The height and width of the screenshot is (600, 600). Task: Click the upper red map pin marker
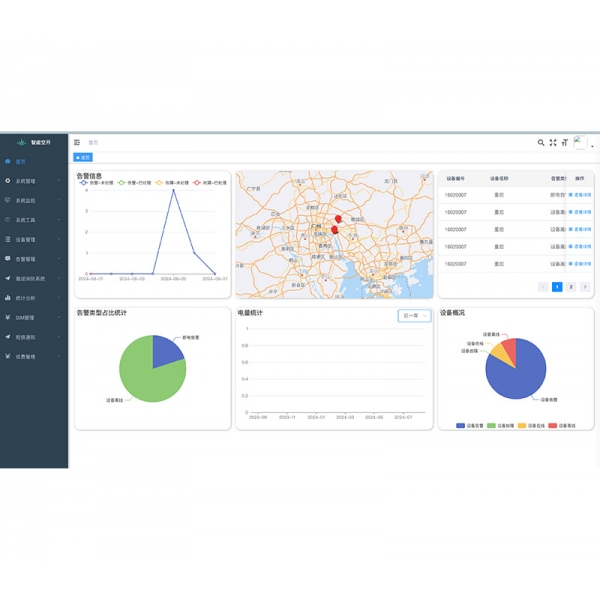(x=338, y=218)
